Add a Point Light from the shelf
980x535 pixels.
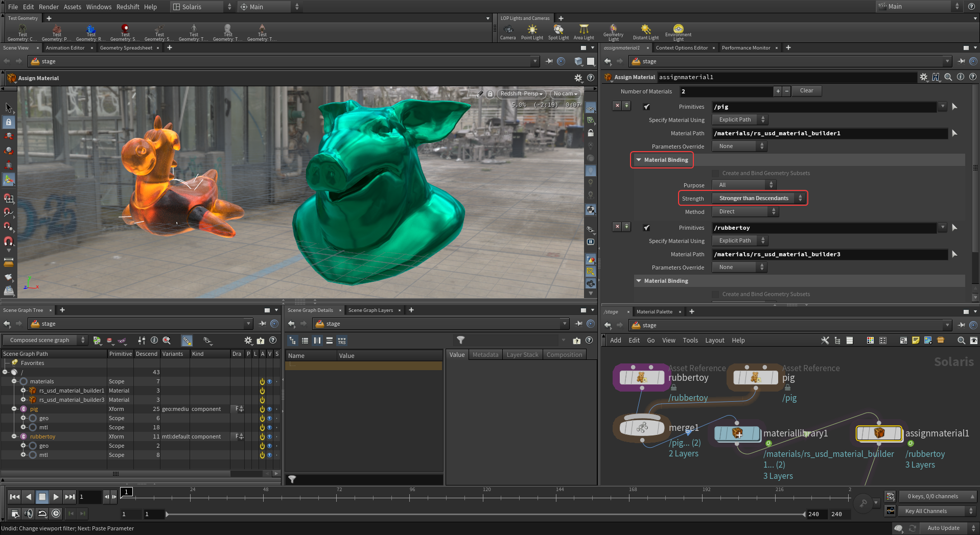point(532,32)
